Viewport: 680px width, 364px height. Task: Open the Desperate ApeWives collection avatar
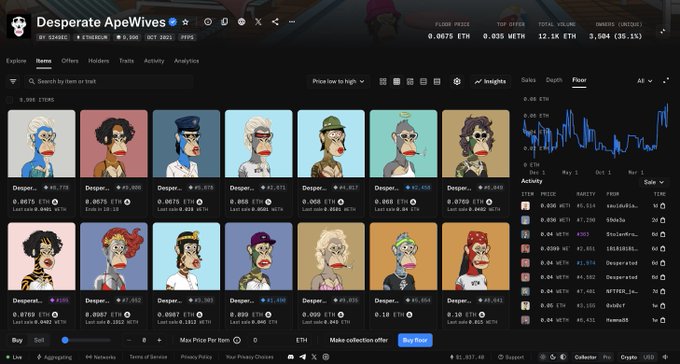point(19,26)
